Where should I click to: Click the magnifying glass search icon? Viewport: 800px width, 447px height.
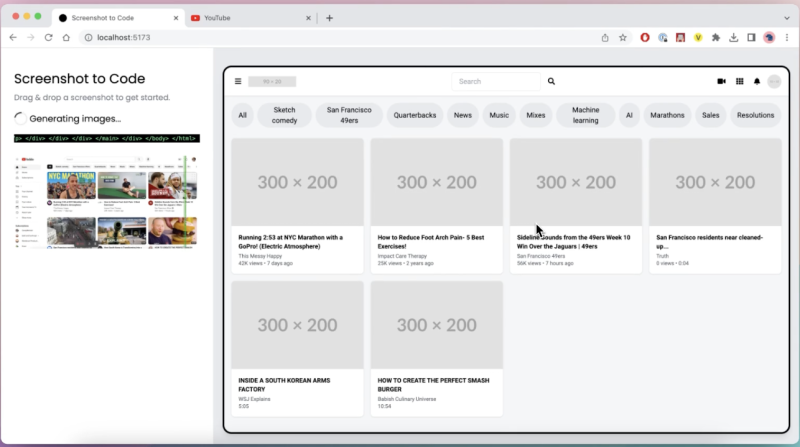click(x=551, y=81)
